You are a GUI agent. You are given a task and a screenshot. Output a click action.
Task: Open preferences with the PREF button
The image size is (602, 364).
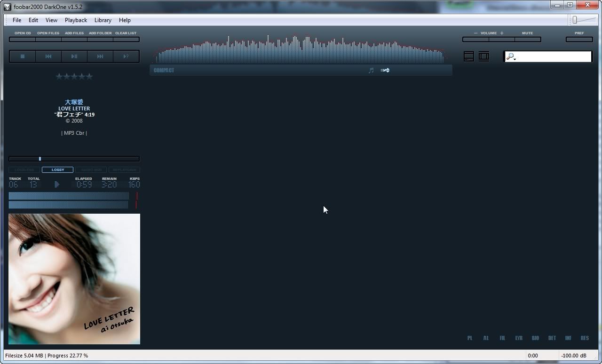pos(579,39)
